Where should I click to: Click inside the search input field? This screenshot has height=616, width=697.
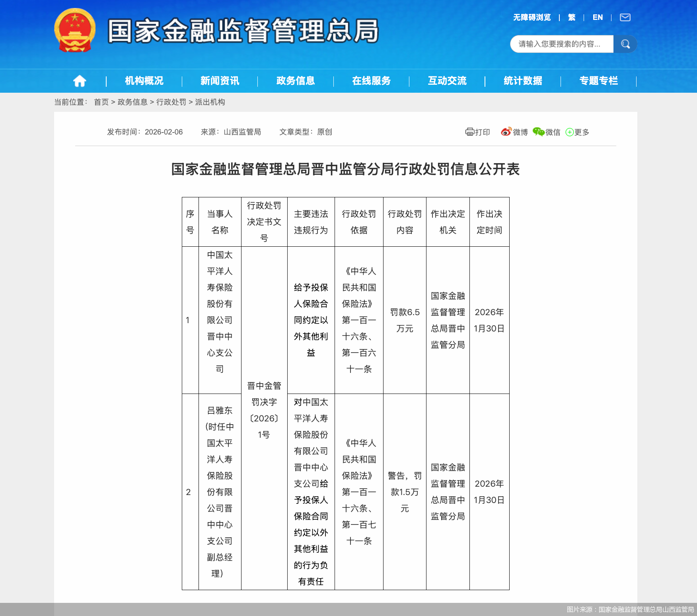coord(561,44)
